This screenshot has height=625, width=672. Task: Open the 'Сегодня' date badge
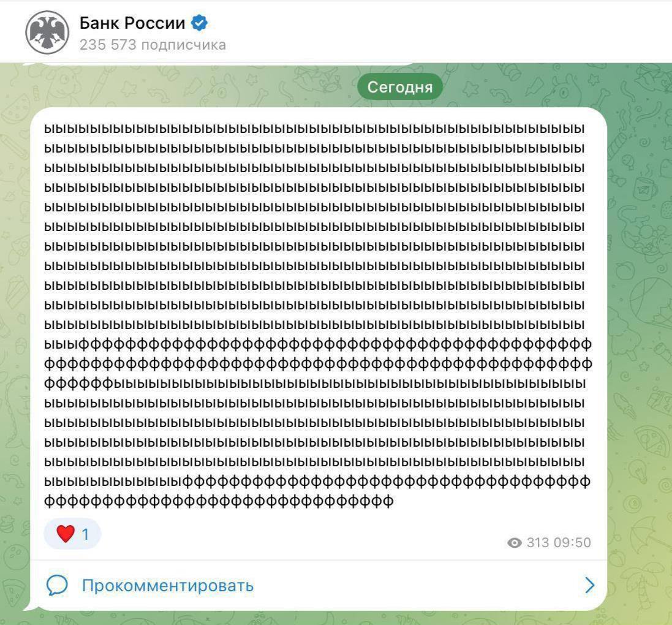click(400, 86)
